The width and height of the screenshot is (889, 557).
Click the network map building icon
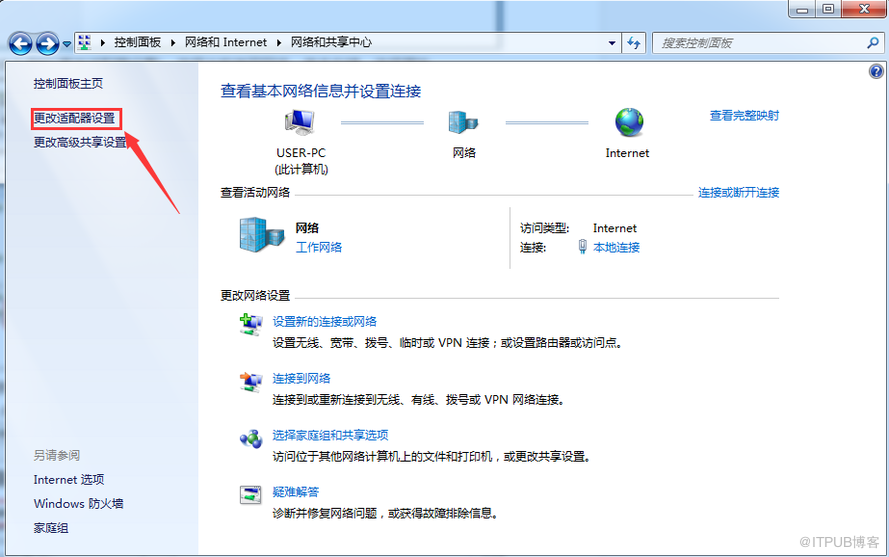(x=463, y=122)
